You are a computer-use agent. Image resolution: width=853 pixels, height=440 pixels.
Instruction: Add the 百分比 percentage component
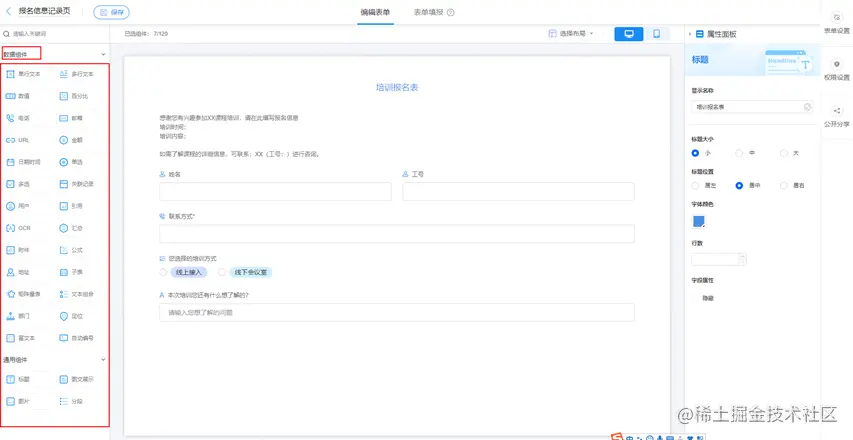pyautogui.click(x=73, y=96)
